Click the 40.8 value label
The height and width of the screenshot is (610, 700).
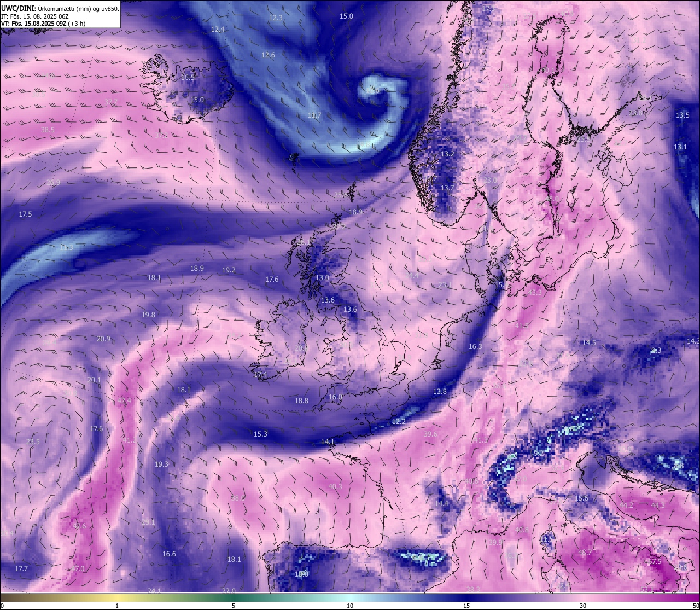coord(522,530)
